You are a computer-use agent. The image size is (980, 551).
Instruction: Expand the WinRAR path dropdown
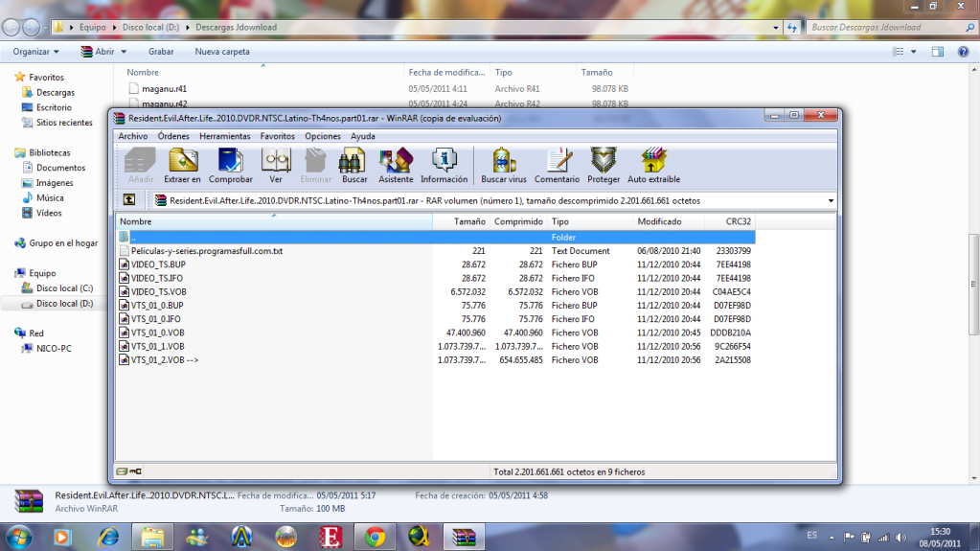pos(831,201)
